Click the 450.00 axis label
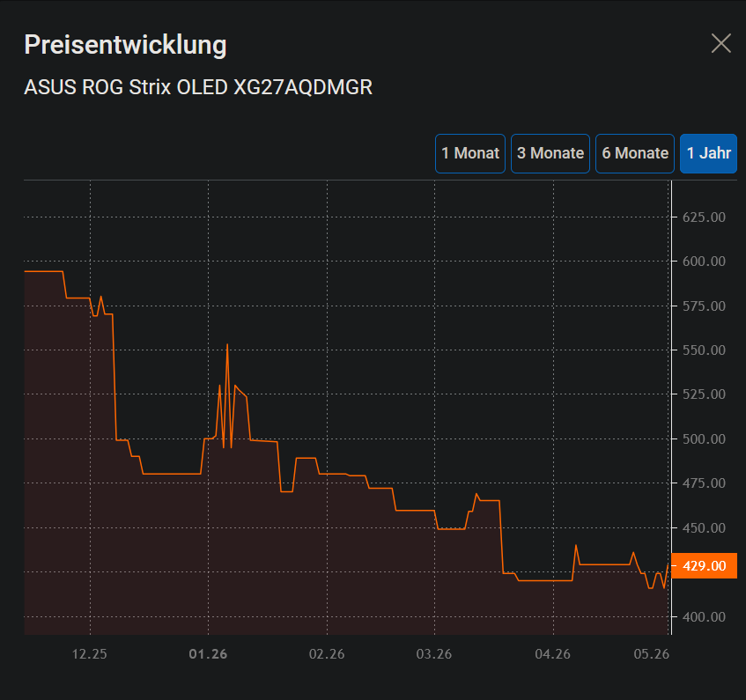 coord(704,527)
